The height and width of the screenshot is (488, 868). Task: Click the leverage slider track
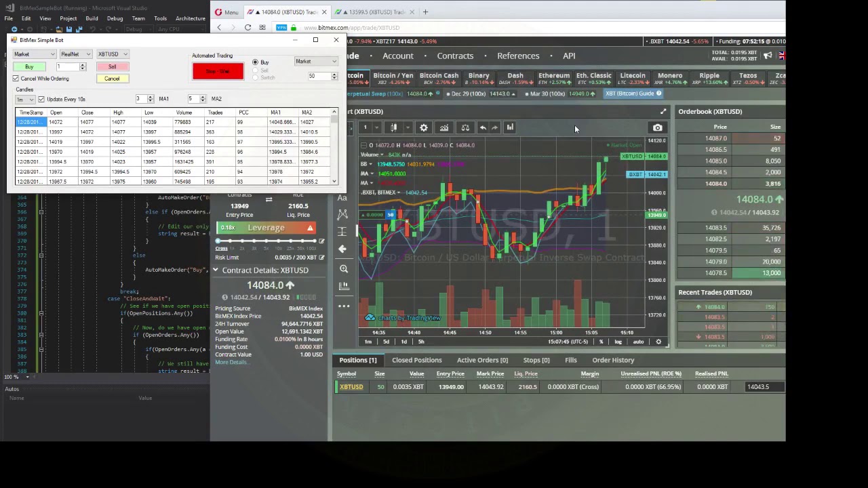tap(267, 241)
